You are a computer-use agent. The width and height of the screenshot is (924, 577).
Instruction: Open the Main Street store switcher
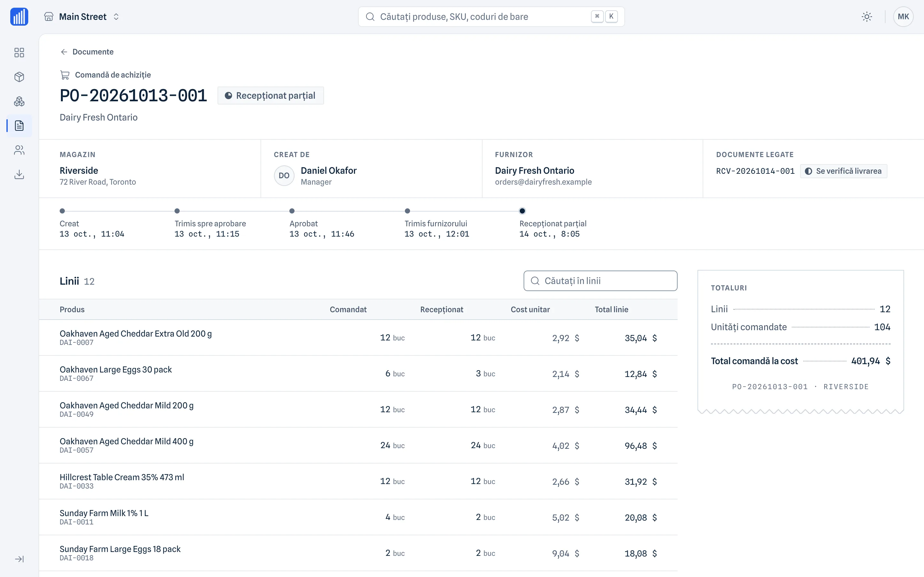[82, 17]
